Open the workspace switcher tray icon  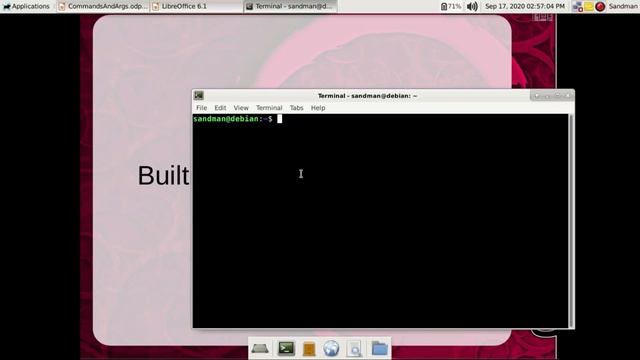[x=577, y=6]
